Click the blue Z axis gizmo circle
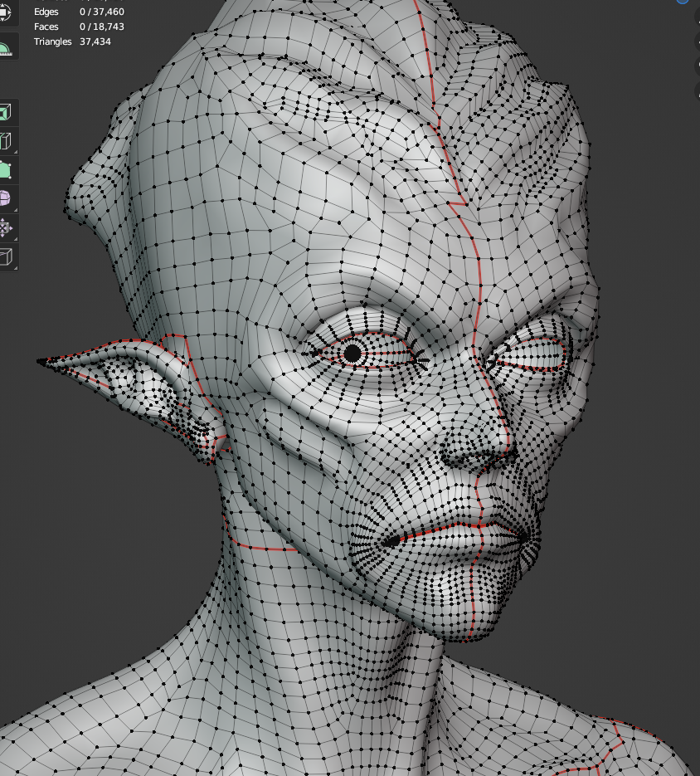Image resolution: width=700 pixels, height=776 pixels. [x=683, y=2]
